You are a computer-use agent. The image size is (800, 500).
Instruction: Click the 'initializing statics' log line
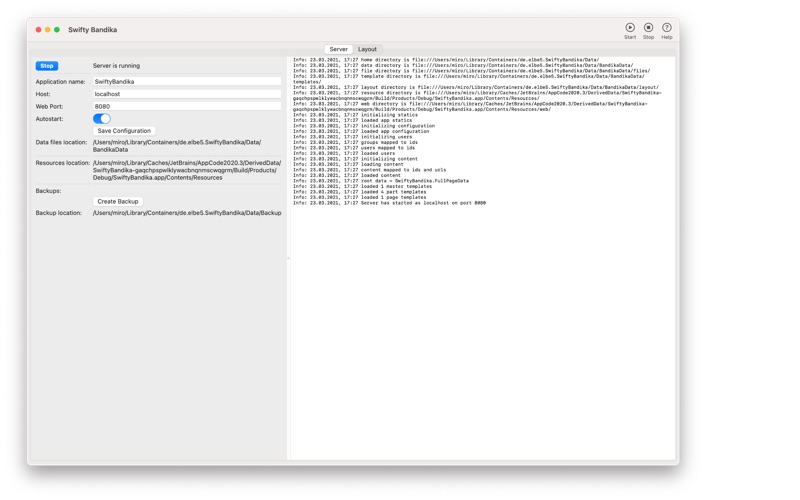355,115
